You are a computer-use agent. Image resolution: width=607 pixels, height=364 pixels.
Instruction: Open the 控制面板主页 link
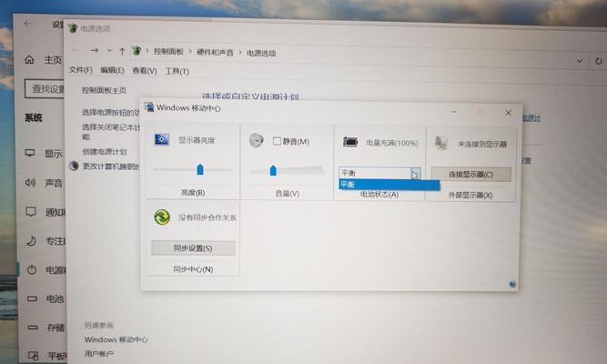[104, 90]
